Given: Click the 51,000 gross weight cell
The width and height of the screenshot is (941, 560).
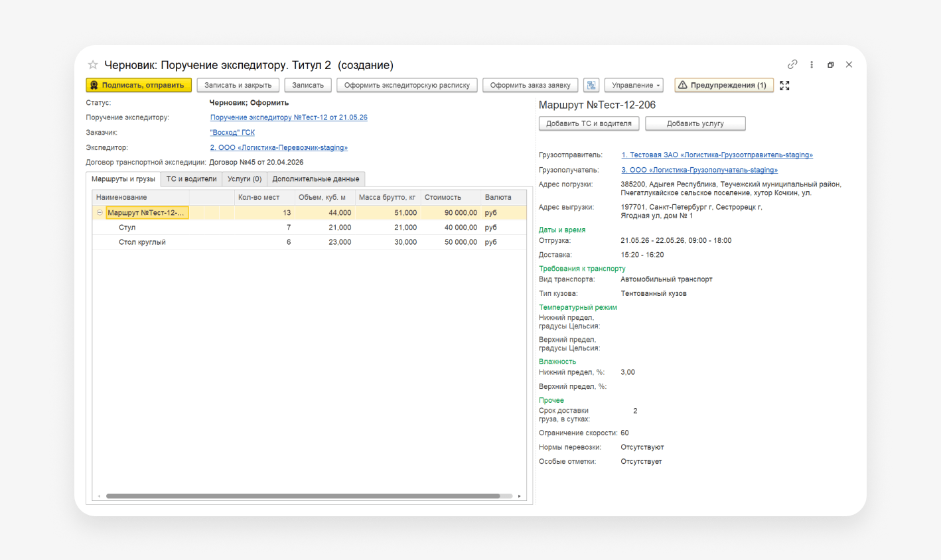Looking at the screenshot, I should pyautogui.click(x=388, y=213).
